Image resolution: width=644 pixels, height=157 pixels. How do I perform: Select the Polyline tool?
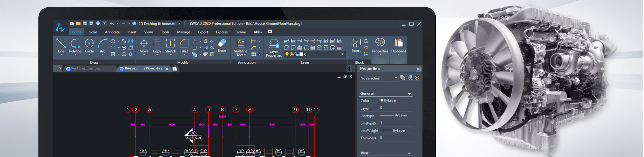tap(75, 46)
